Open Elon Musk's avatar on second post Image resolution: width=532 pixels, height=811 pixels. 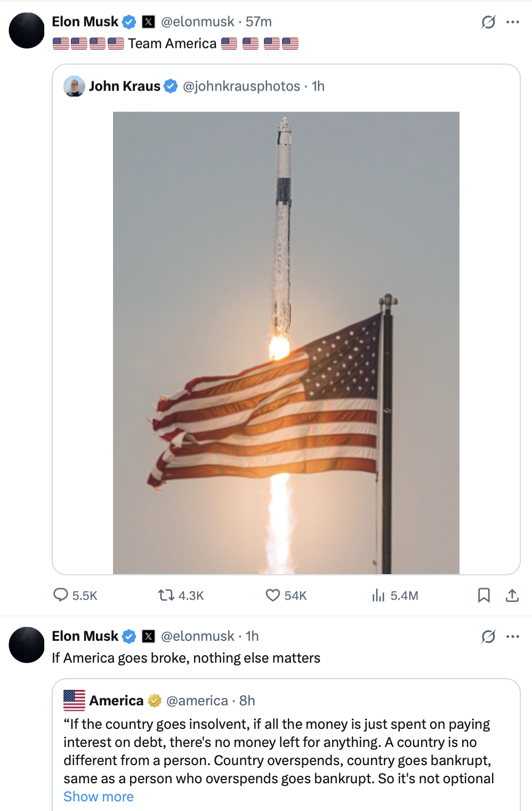27,645
